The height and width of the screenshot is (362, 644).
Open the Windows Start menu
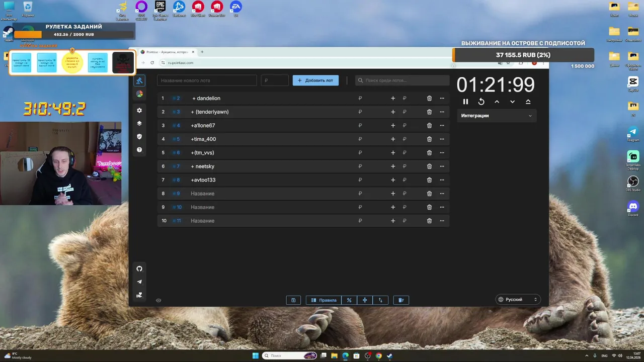click(x=255, y=356)
